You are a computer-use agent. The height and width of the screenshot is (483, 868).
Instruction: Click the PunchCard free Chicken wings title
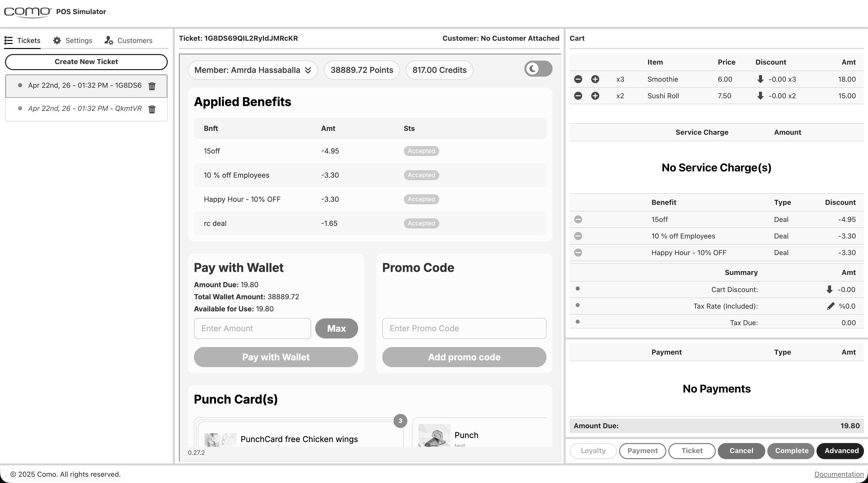299,439
